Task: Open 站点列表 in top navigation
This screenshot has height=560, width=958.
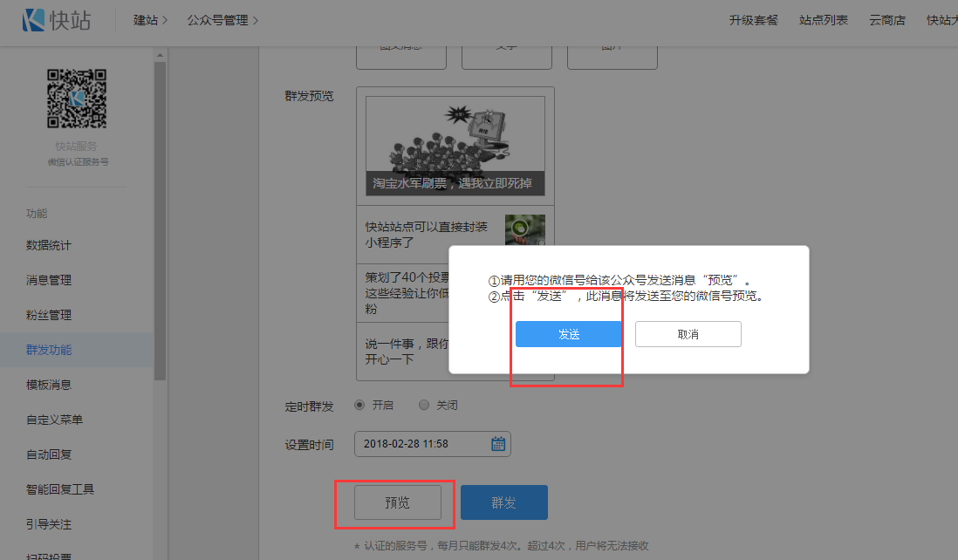Action: [823, 20]
